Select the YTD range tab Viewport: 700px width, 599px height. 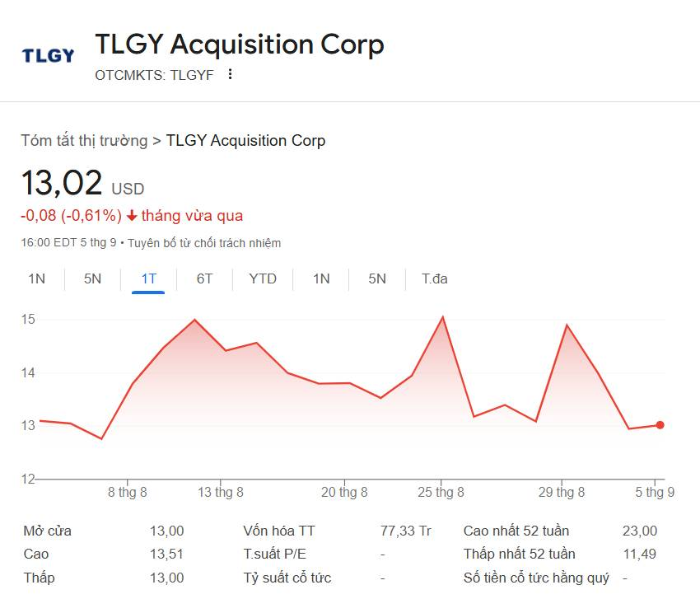(263, 278)
